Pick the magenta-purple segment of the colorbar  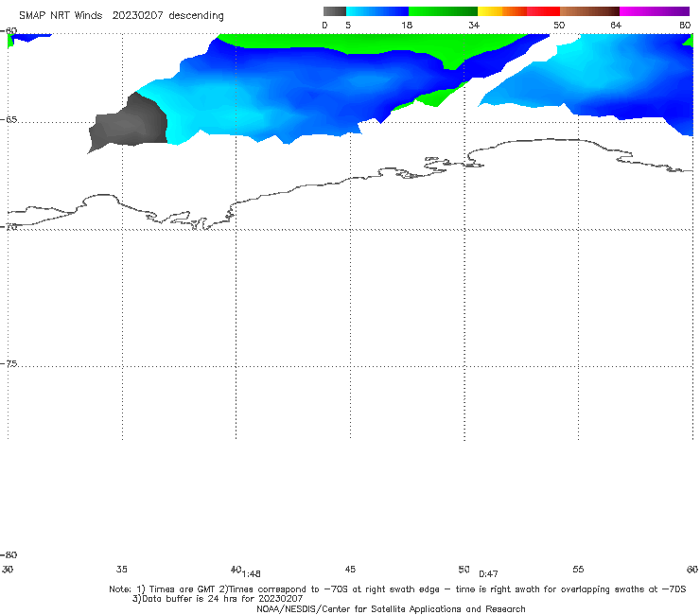655,11
